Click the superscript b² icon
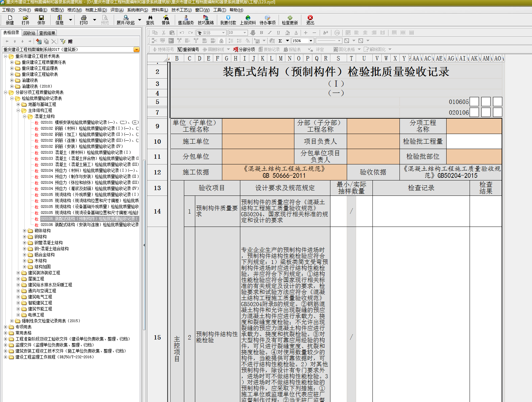532x402 pixels. (326, 33)
